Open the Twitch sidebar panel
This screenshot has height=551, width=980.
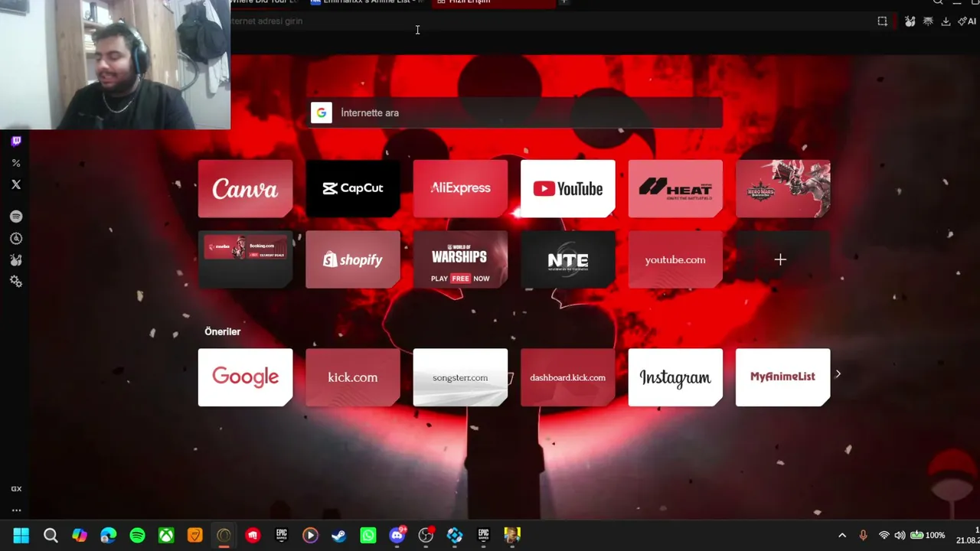pos(16,141)
